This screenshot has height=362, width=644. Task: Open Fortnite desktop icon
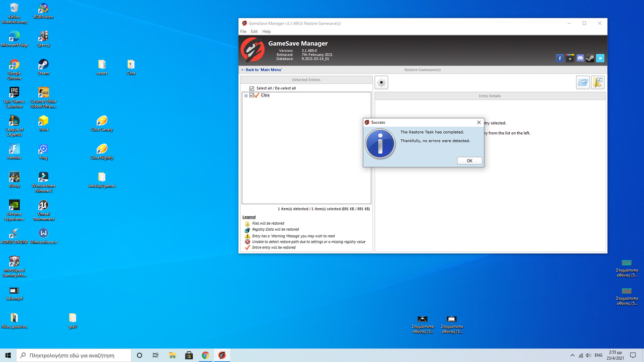[x=14, y=152]
